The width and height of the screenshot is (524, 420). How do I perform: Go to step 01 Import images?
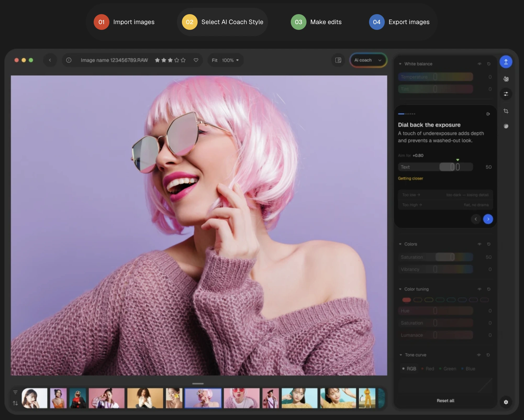tap(124, 22)
